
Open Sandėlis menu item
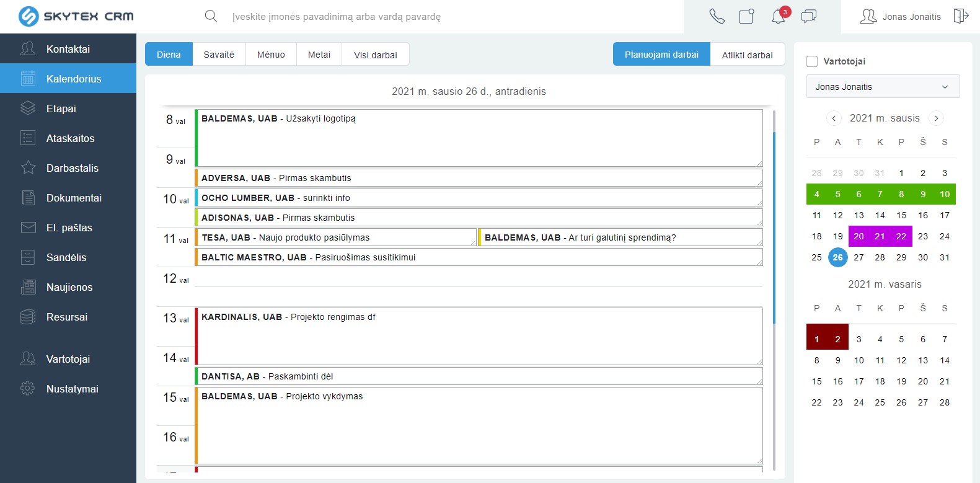[68, 257]
